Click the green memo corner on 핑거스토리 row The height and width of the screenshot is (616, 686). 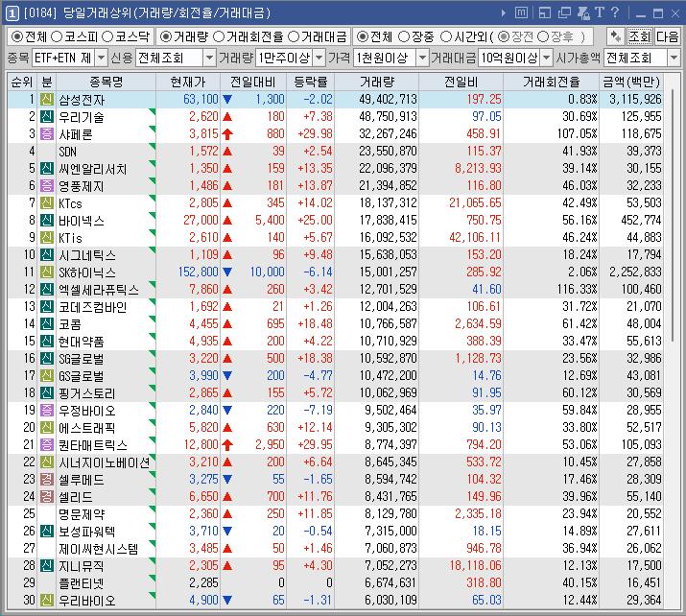[x=153, y=388]
